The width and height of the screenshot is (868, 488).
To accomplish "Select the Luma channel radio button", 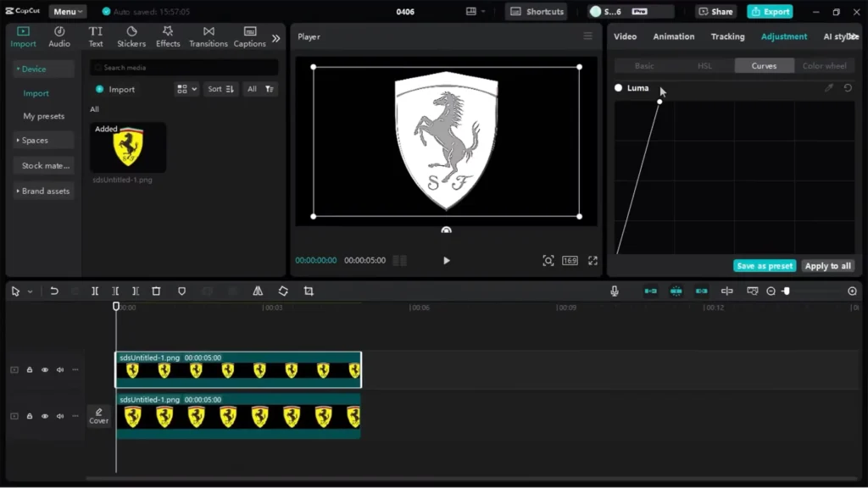I will (618, 88).
